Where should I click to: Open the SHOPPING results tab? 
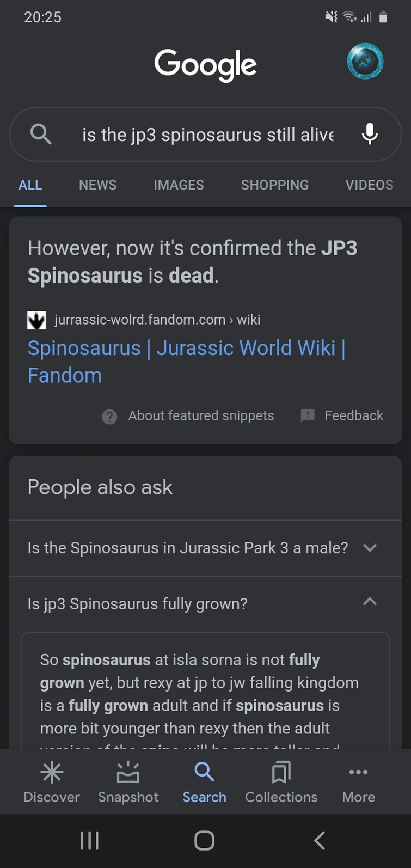coord(274,185)
